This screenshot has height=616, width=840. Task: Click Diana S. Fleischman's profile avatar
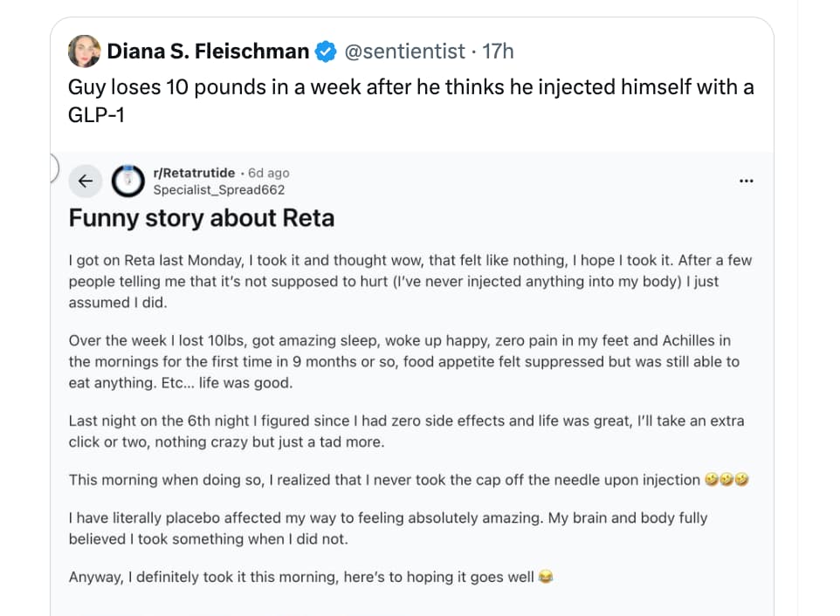[85, 51]
